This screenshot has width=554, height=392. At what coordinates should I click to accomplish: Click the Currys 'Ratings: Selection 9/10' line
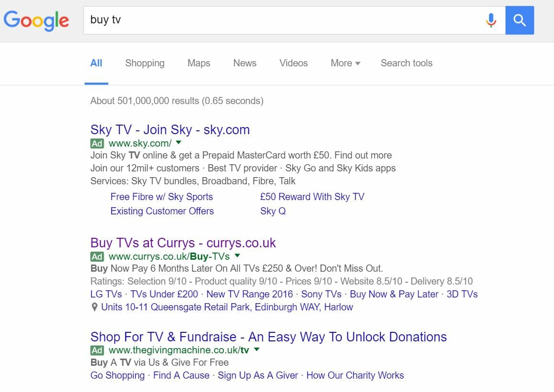(x=282, y=282)
